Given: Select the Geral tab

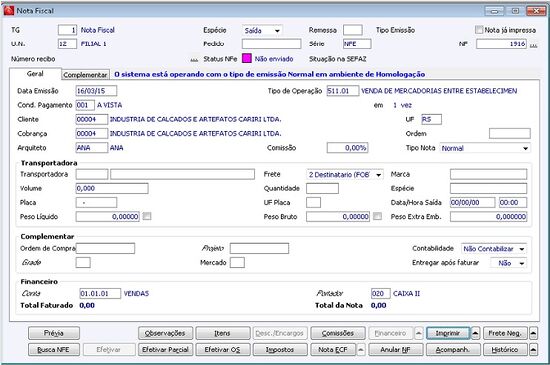Looking at the screenshot, I should coord(35,74).
